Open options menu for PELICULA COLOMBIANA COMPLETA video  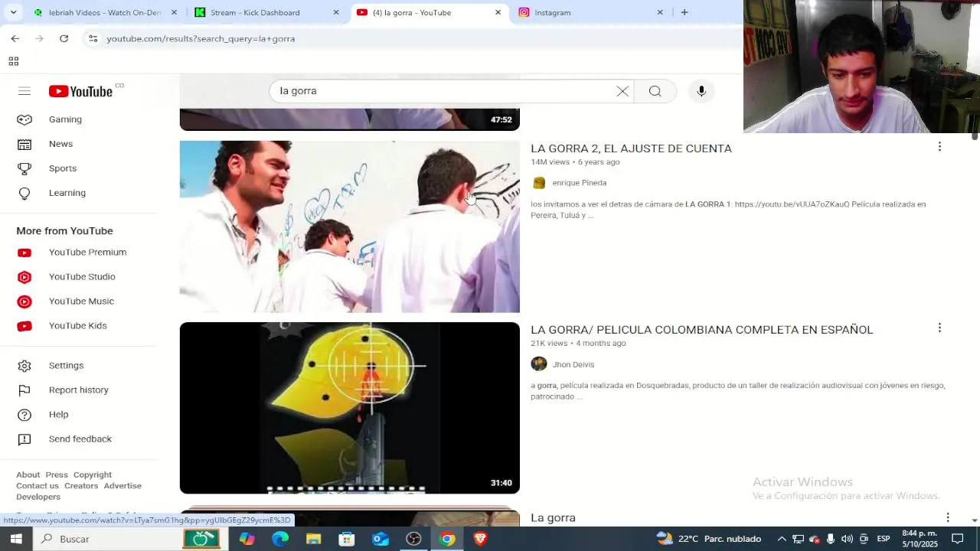coord(939,328)
